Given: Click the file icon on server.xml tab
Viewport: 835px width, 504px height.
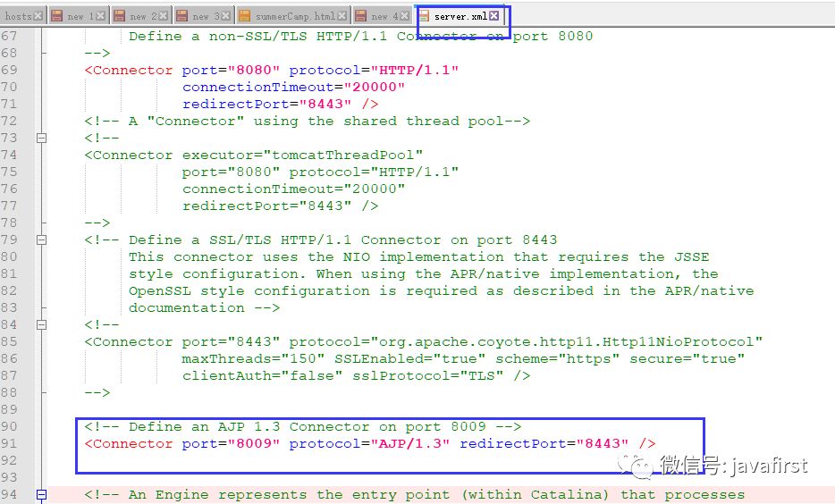Looking at the screenshot, I should [424, 16].
